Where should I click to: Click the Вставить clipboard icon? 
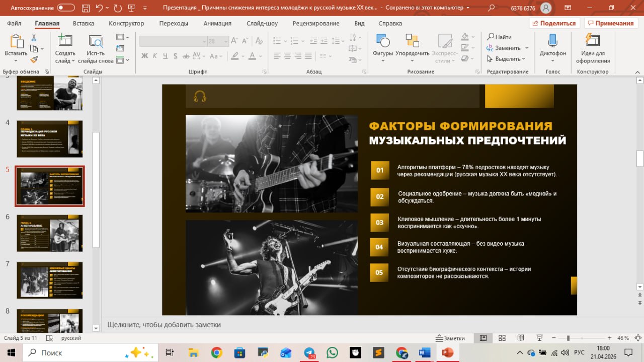tap(16, 42)
